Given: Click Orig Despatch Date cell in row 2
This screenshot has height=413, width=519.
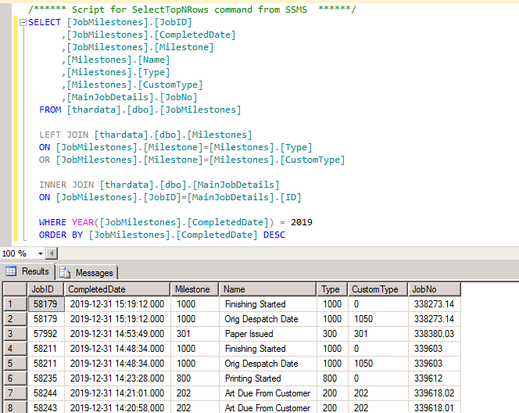Looking at the screenshot, I should click(268, 319).
